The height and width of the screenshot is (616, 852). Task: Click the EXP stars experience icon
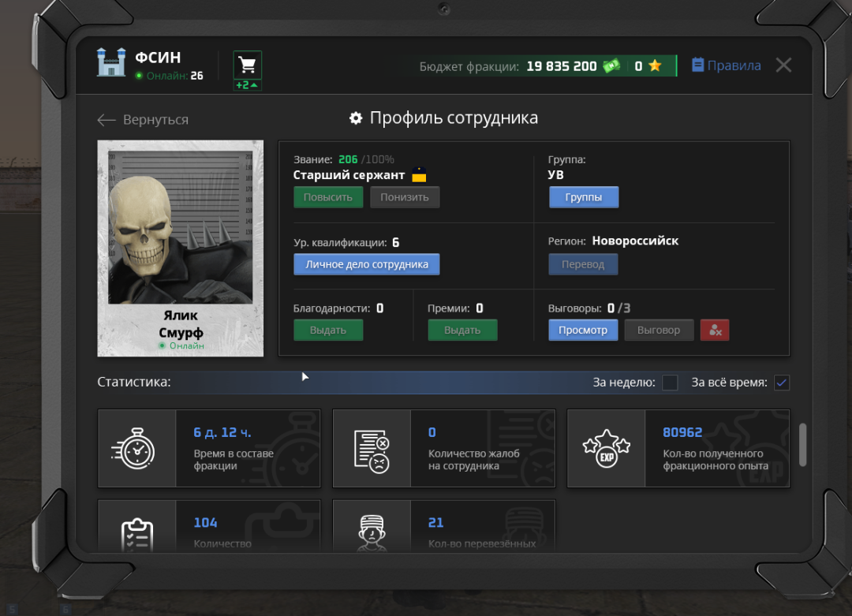pos(606,449)
